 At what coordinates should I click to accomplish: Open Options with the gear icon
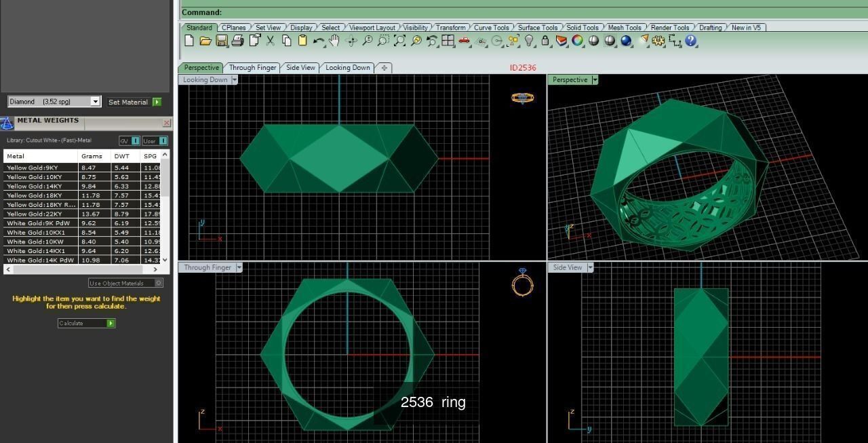tap(658, 41)
